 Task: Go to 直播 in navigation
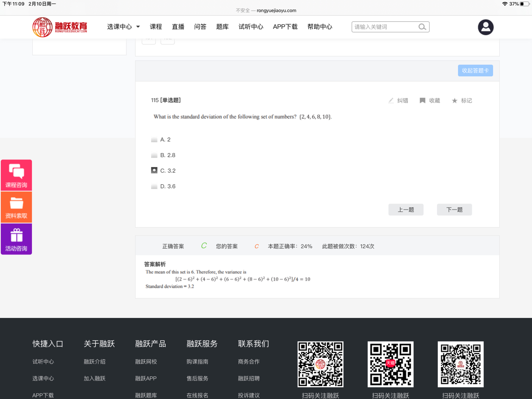[x=178, y=27]
